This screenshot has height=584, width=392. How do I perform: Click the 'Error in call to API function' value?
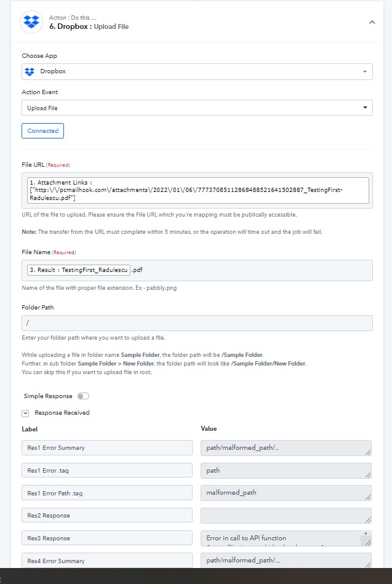pos(286,538)
